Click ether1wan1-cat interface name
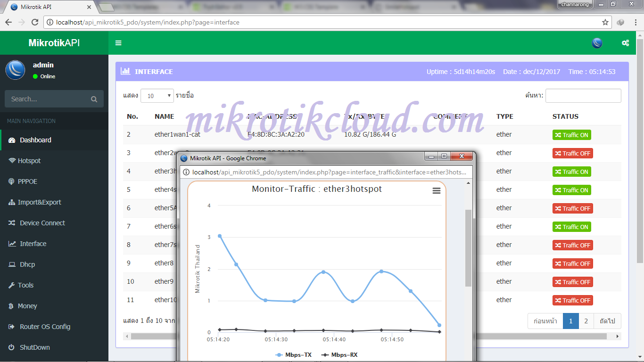This screenshot has width=644, height=362. point(177,134)
